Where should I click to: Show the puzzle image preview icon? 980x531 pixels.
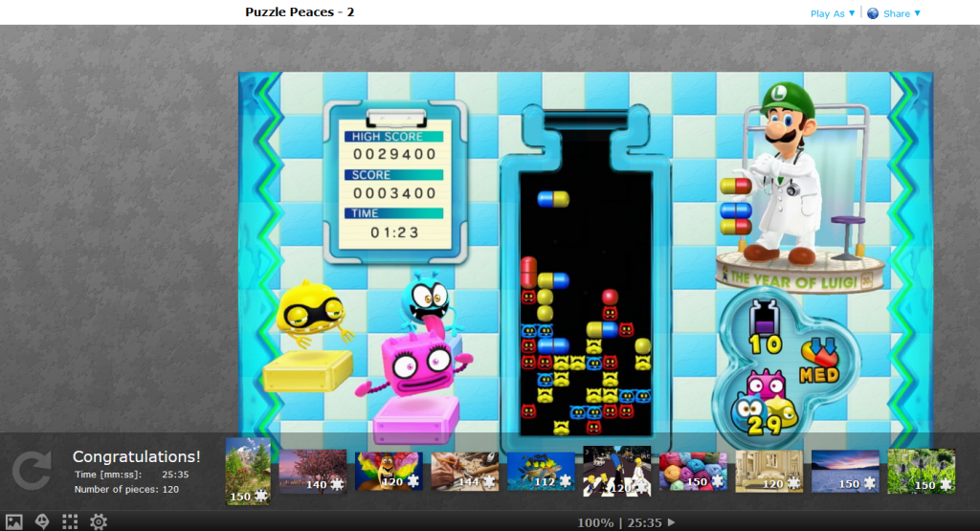pos(13,521)
